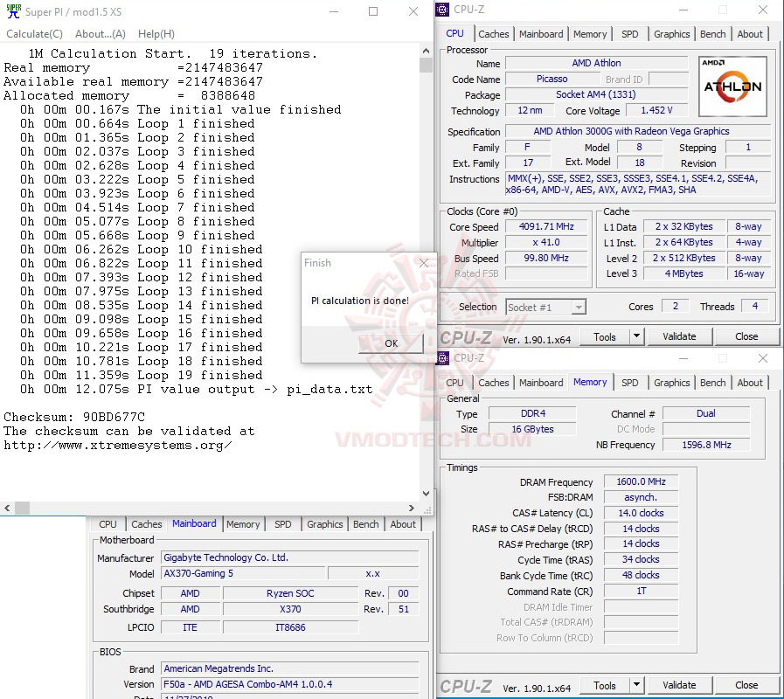784x699 pixels.
Task: Close the Finish dialog with the X
Action: coord(424,263)
